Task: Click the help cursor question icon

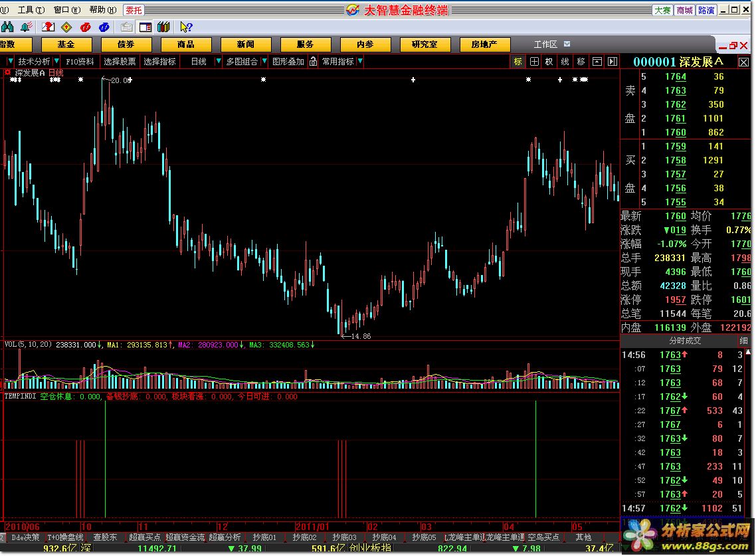Action: [x=186, y=27]
